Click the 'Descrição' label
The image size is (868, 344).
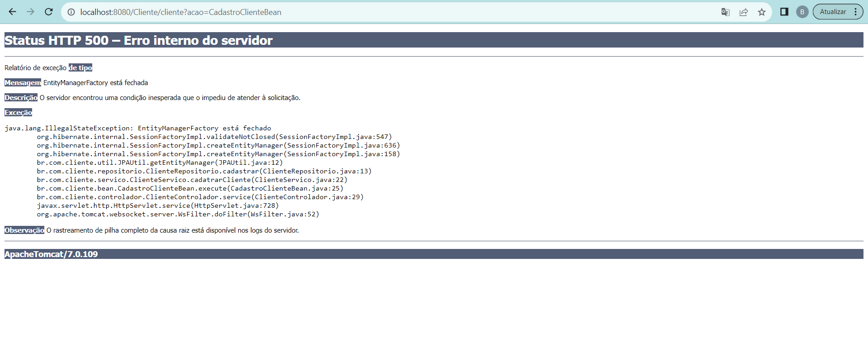(21, 98)
